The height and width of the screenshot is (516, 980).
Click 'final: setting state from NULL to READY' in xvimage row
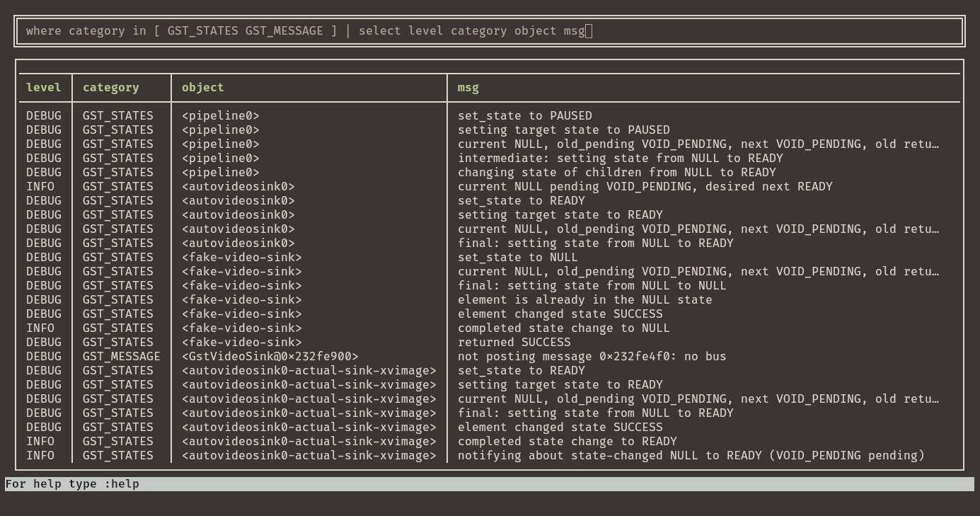click(x=596, y=413)
